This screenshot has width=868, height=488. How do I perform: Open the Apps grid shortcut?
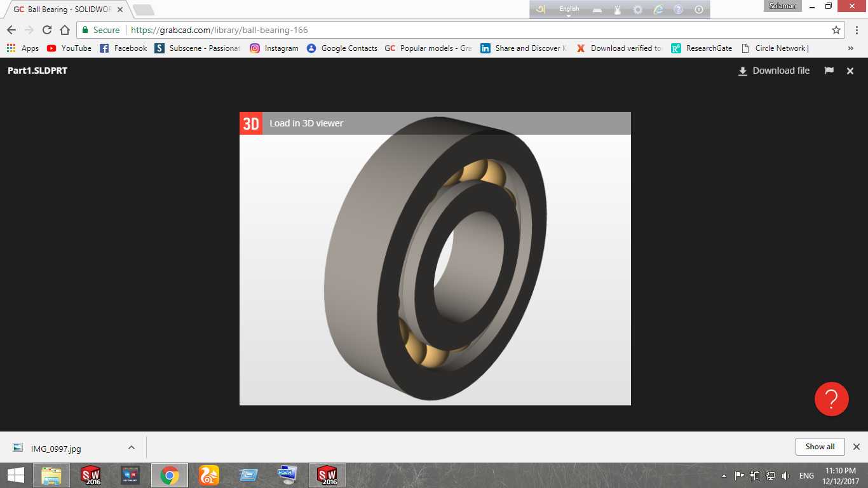tap(22, 48)
